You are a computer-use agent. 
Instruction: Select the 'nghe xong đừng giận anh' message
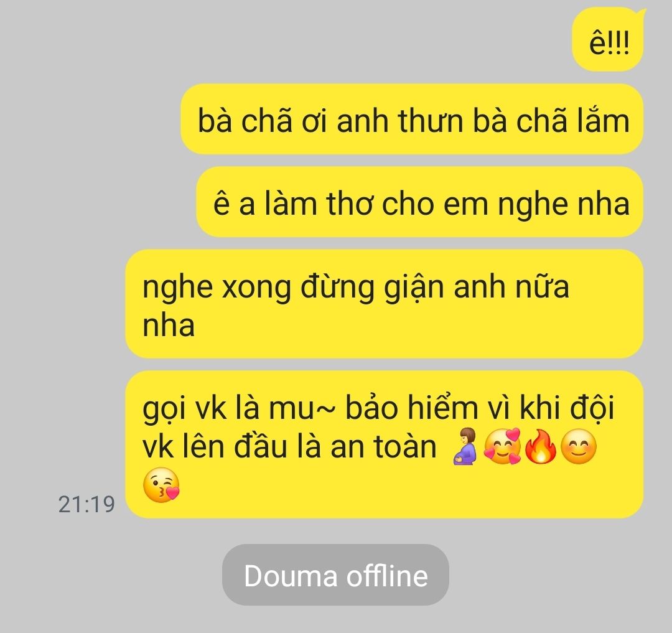385,303
